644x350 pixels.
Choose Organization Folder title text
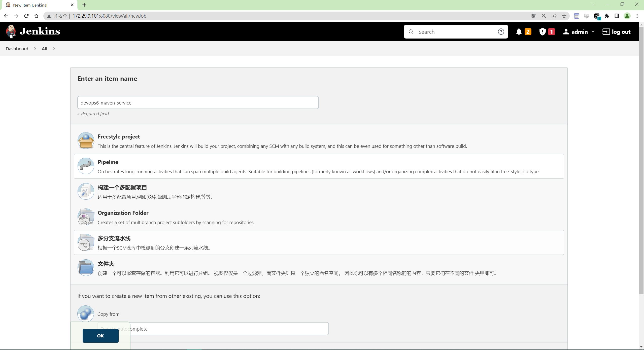point(123,213)
